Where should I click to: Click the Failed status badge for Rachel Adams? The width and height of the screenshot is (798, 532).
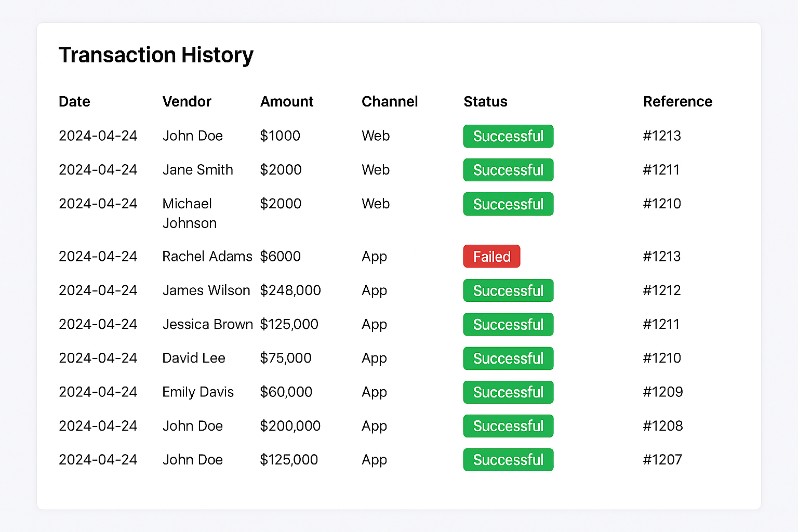(491, 256)
